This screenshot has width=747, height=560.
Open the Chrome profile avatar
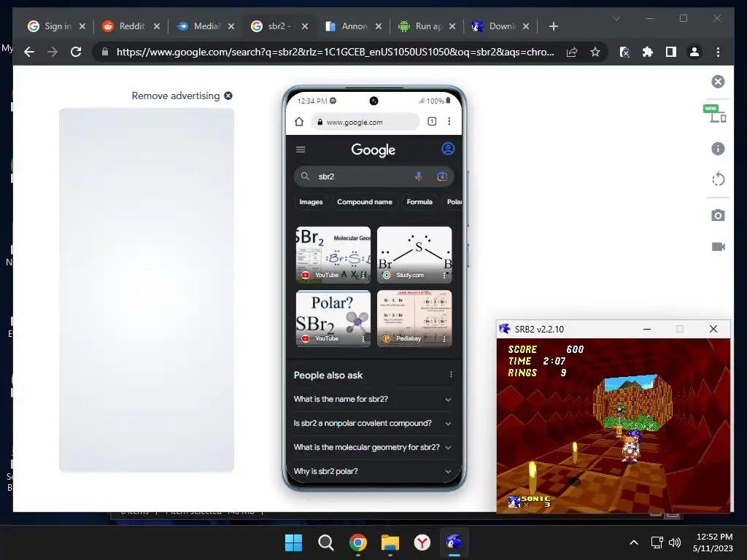click(694, 52)
